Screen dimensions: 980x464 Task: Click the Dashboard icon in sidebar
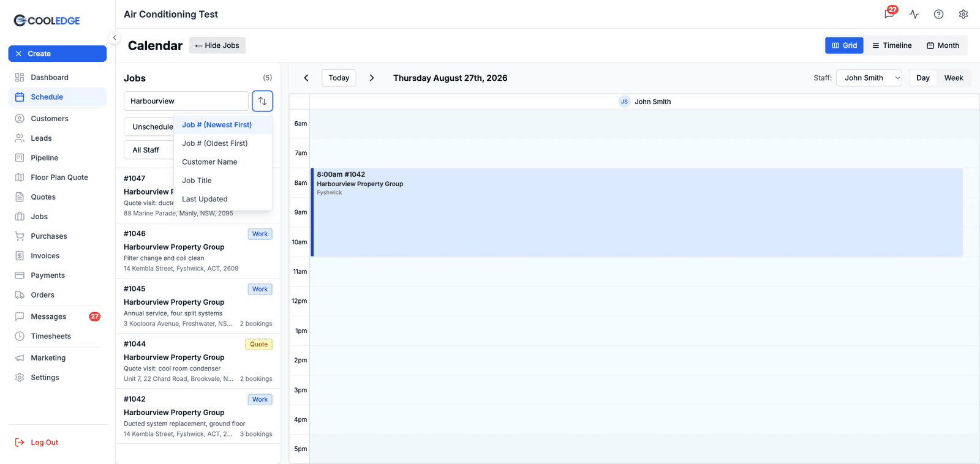tap(20, 77)
